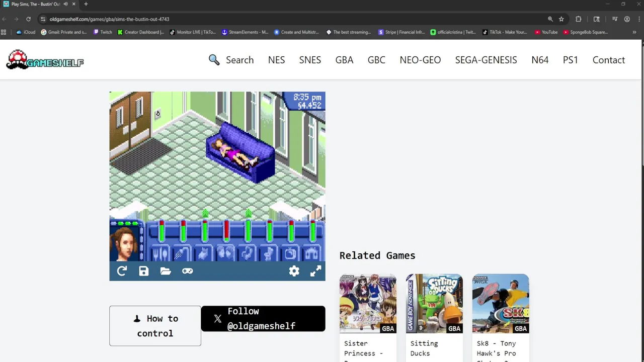644x362 pixels.
Task: View site information icon in address bar
Action: point(43,19)
